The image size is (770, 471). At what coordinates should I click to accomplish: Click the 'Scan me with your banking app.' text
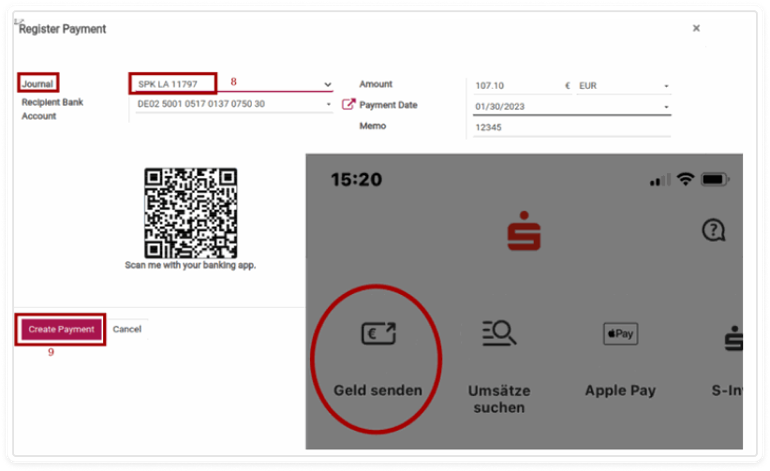coord(191,265)
